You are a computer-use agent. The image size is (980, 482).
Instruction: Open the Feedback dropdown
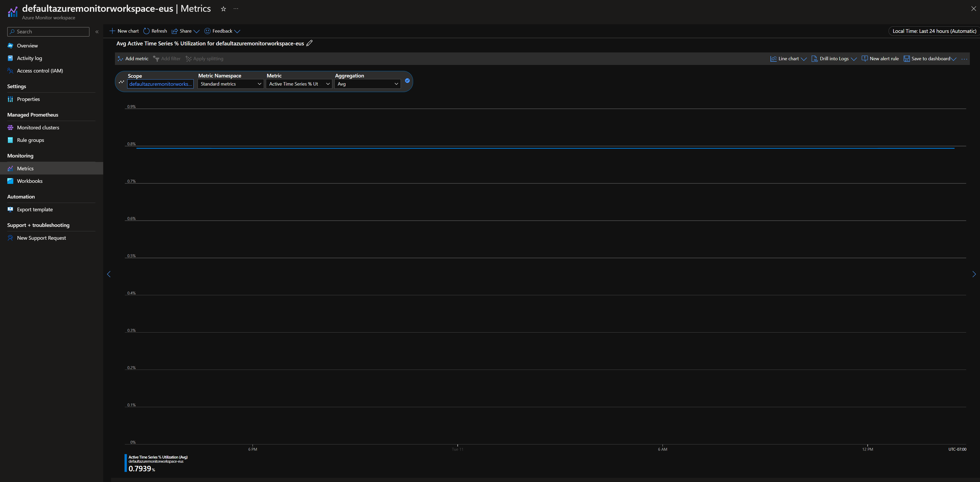click(x=222, y=31)
